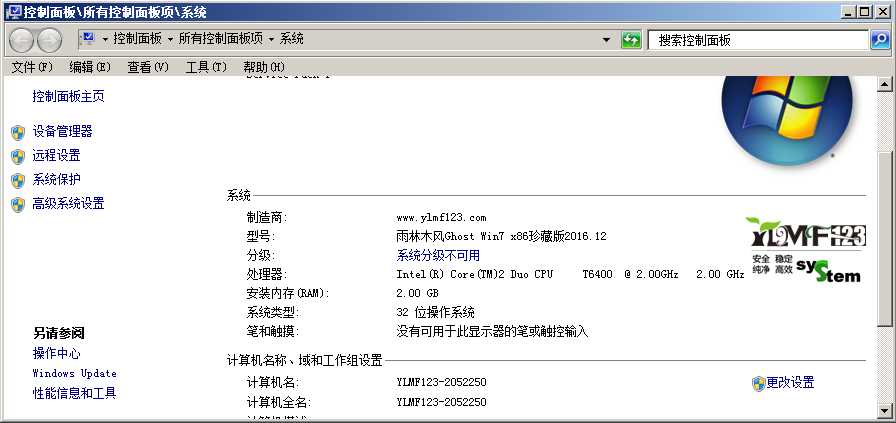896x423 pixels.
Task: Click the 更改设置 link
Action: point(790,383)
